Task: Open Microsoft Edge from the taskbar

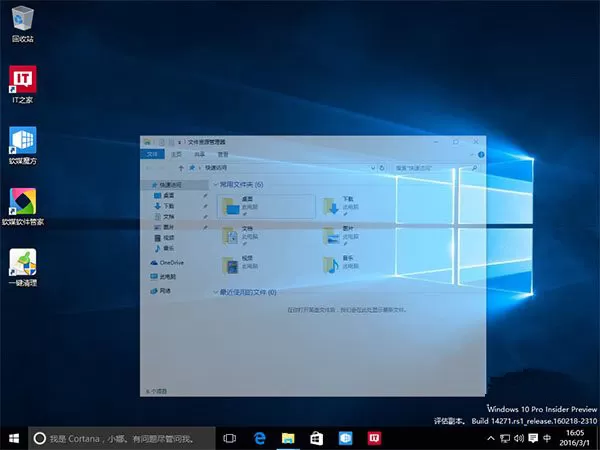Action: tap(260, 438)
